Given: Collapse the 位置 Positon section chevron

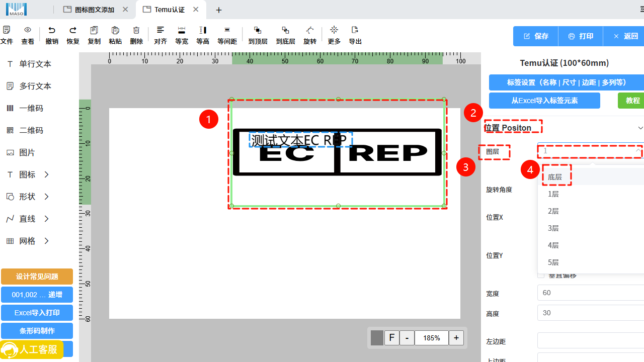Looking at the screenshot, I should (640, 128).
